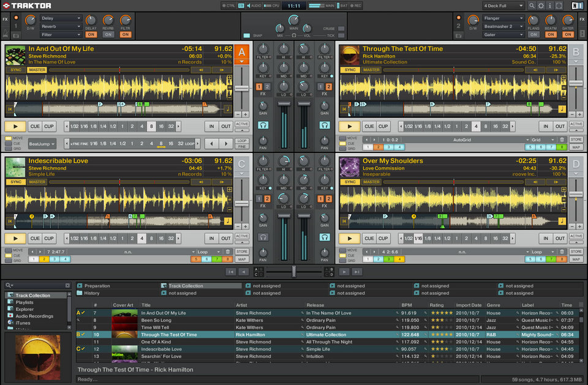Enable the TICK toggle
This screenshot has width=588, height=385.
click(341, 36)
